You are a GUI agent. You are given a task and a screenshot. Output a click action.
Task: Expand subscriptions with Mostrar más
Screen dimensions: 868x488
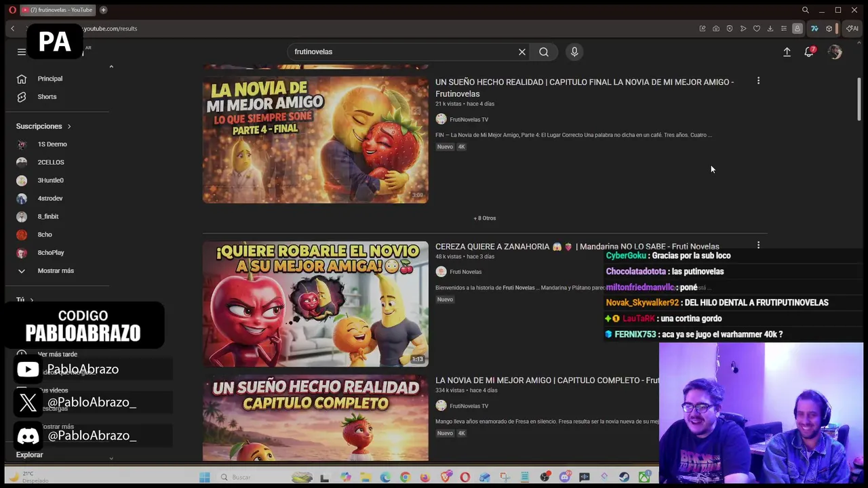point(56,270)
